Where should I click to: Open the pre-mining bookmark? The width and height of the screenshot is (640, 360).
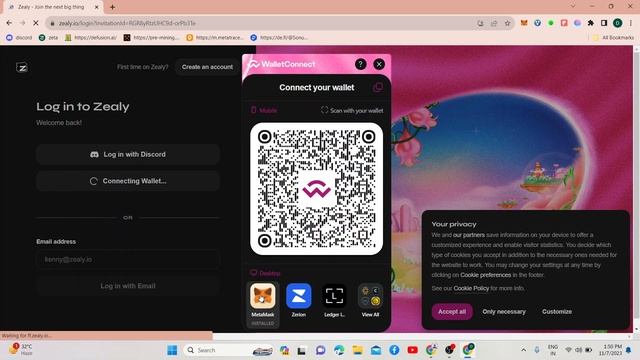click(151, 38)
